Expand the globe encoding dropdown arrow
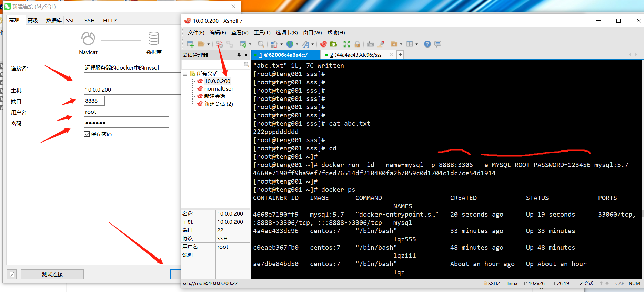 (297, 44)
